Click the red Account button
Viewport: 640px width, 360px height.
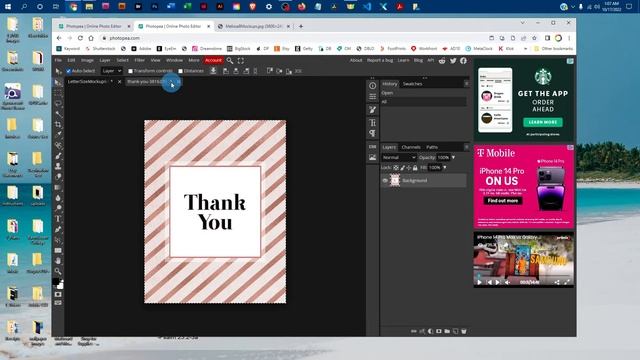213,60
